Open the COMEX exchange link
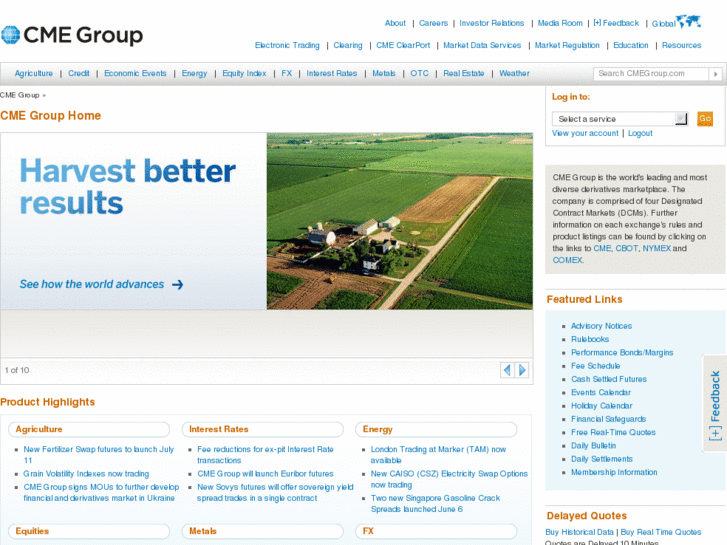 coord(568,260)
